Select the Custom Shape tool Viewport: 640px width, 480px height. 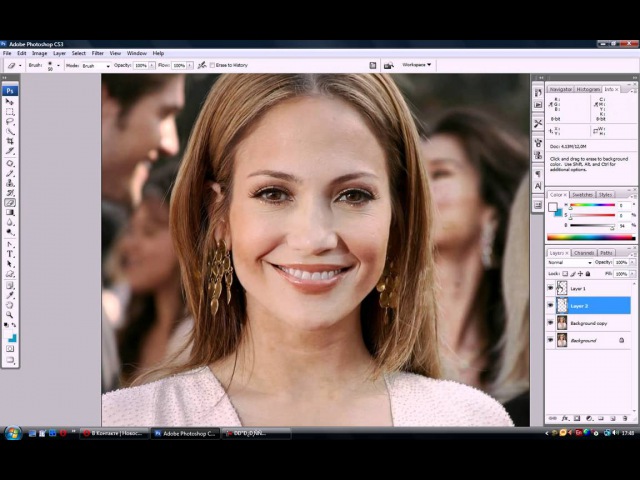tap(10, 273)
